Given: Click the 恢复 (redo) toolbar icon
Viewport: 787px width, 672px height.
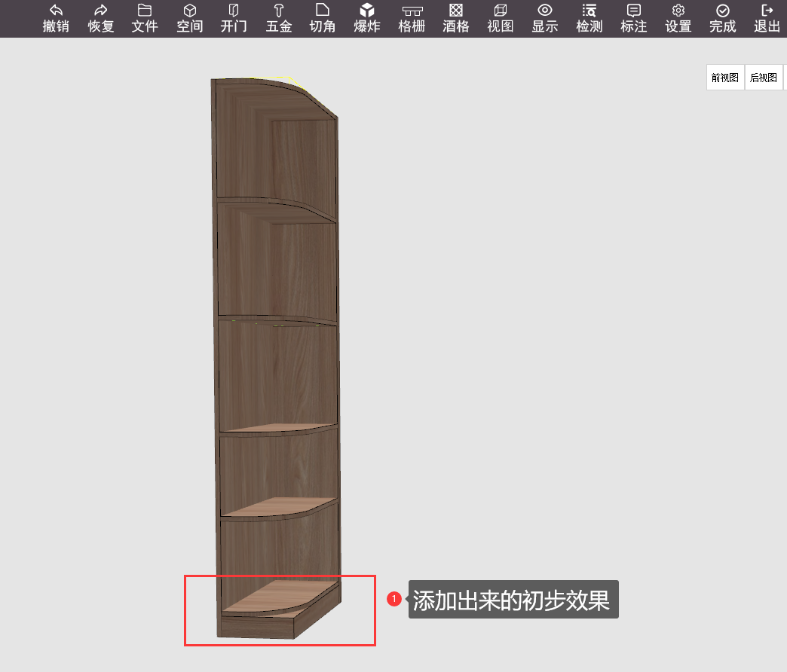Looking at the screenshot, I should click(x=100, y=19).
